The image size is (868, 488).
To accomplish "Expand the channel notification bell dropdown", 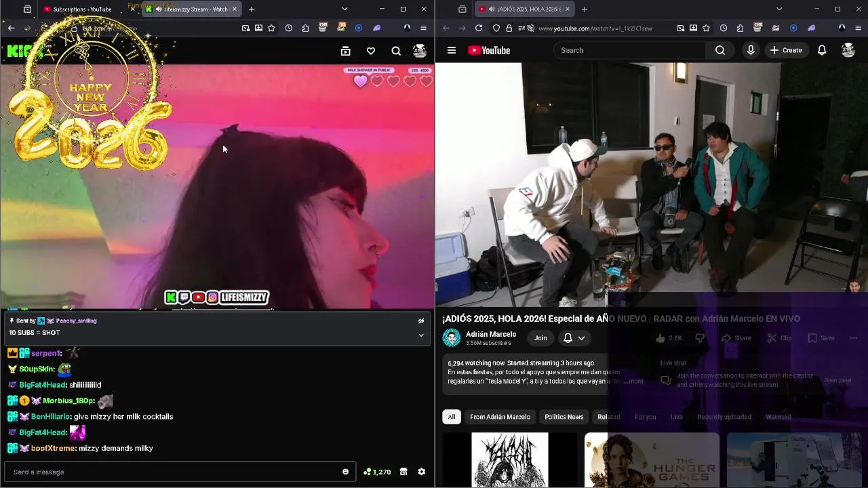I will tap(574, 338).
